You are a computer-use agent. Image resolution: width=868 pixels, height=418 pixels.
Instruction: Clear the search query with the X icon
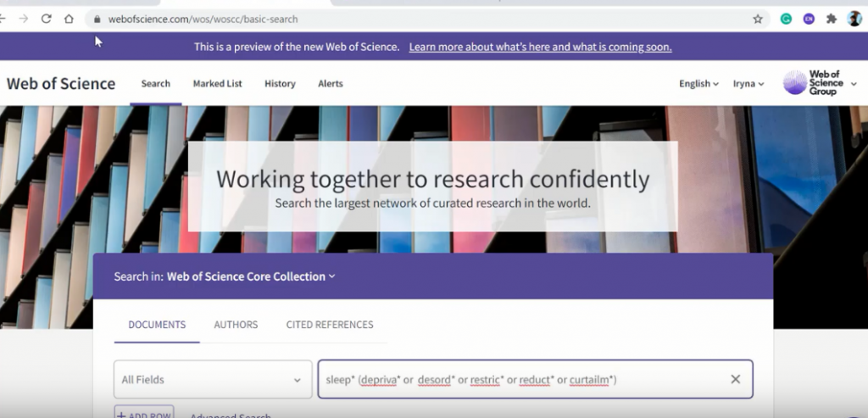click(x=735, y=379)
